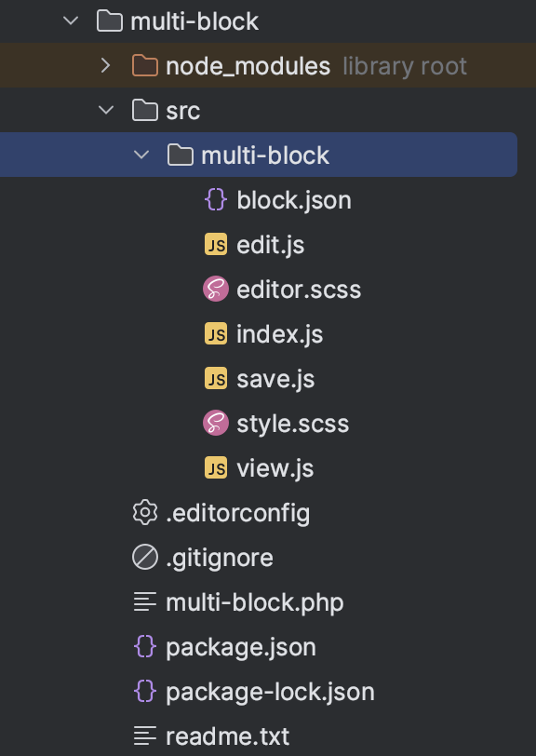
Task: Click the gear icon beside .editorconfig
Action: pos(145,513)
